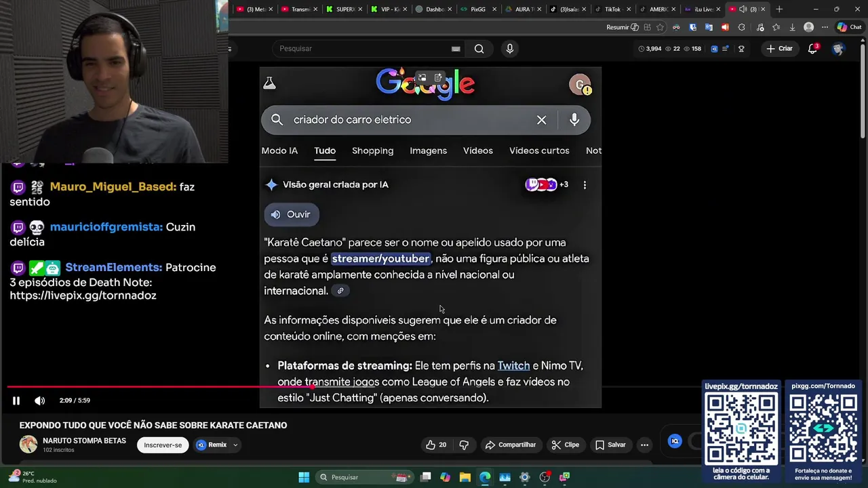This screenshot has height=488, width=868.
Task: Open the Compartilhar share button
Action: tap(511, 445)
